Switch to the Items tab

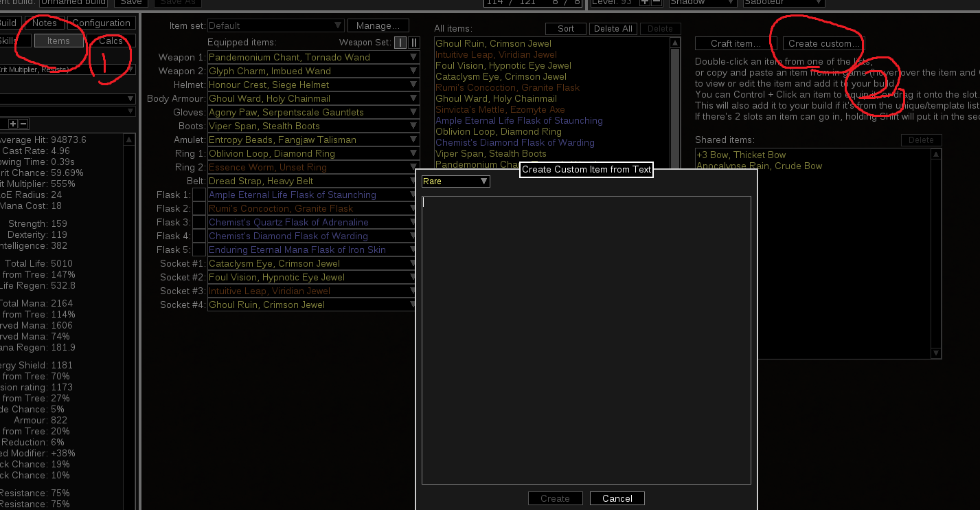pyautogui.click(x=58, y=41)
